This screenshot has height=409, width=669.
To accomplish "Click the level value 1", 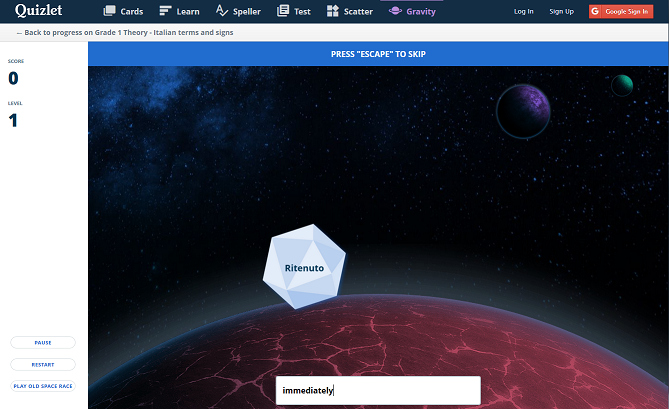I will click(x=13, y=120).
